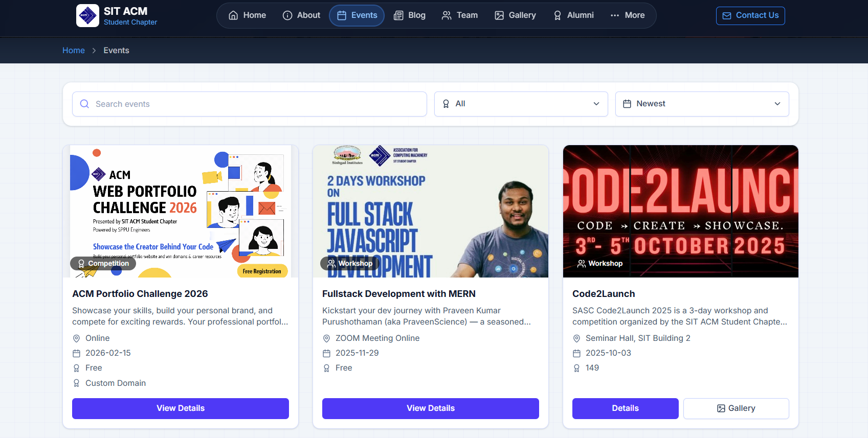Viewport: 868px width, 438px height.
Task: Click calendar icon beside 2025-11-29
Action: 326,353
